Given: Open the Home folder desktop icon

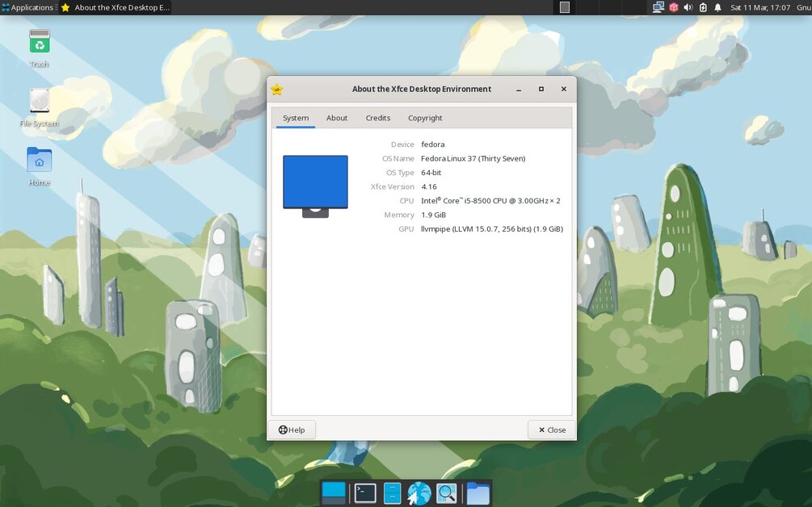Looking at the screenshot, I should (x=40, y=166).
